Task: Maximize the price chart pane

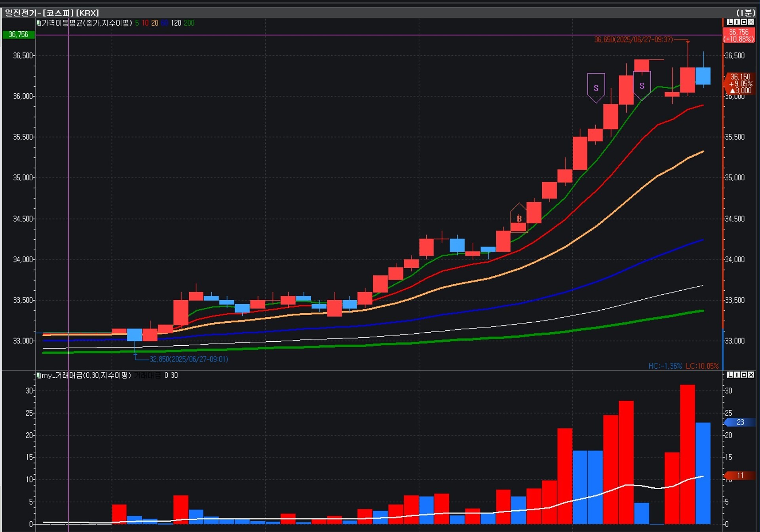Action: click(x=744, y=22)
